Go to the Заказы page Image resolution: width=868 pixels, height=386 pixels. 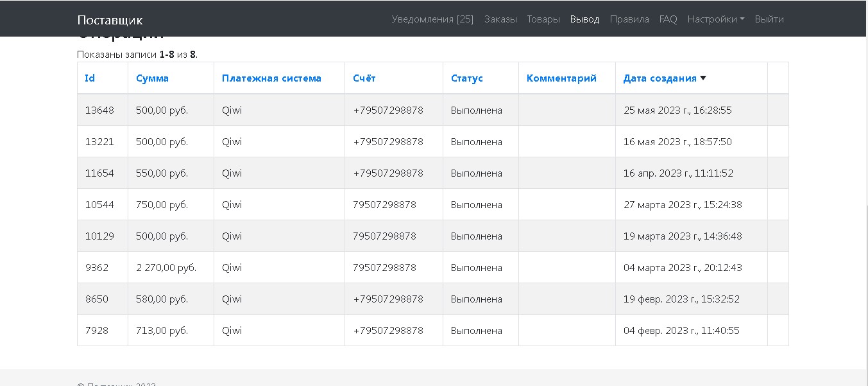(x=500, y=19)
